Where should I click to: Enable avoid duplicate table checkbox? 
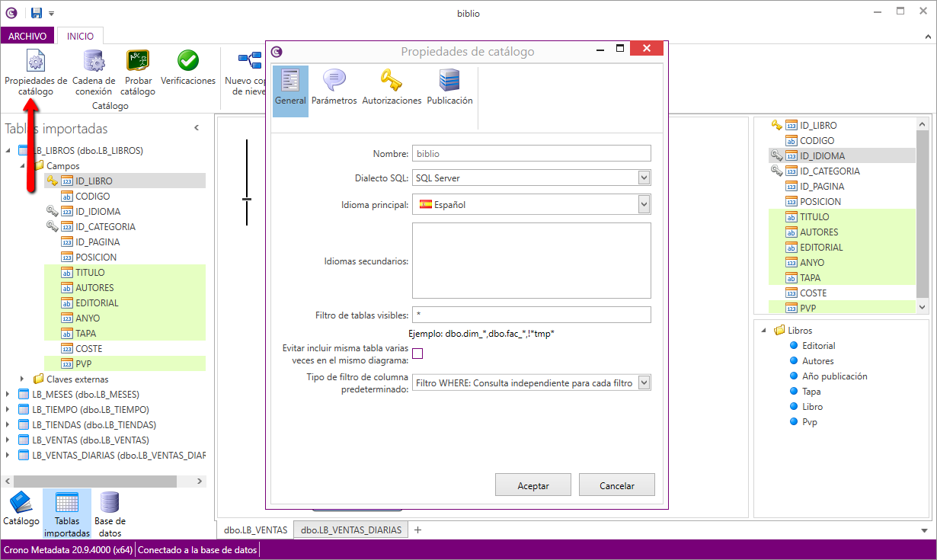point(417,353)
